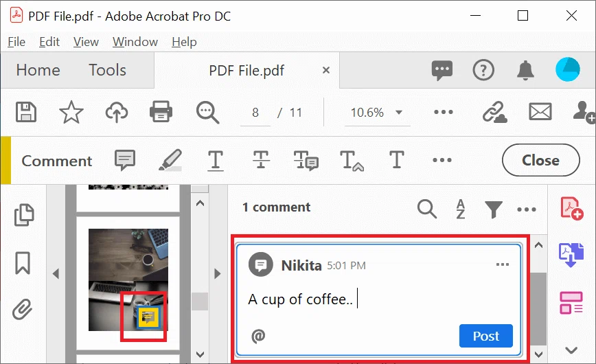596x364 pixels.
Task: Open more toolbar options next to the zoom level
Action: pyautogui.click(x=443, y=112)
